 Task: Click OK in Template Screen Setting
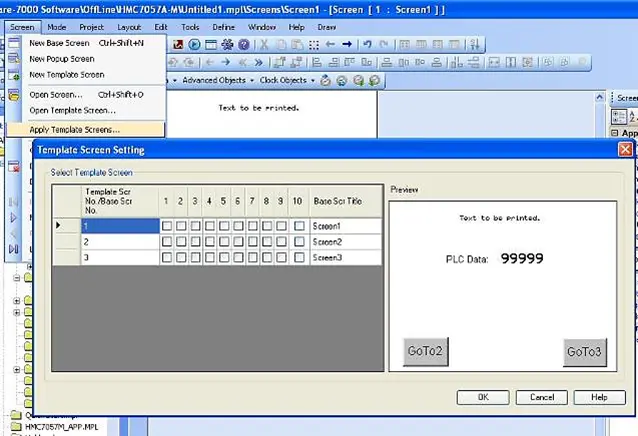[483, 397]
